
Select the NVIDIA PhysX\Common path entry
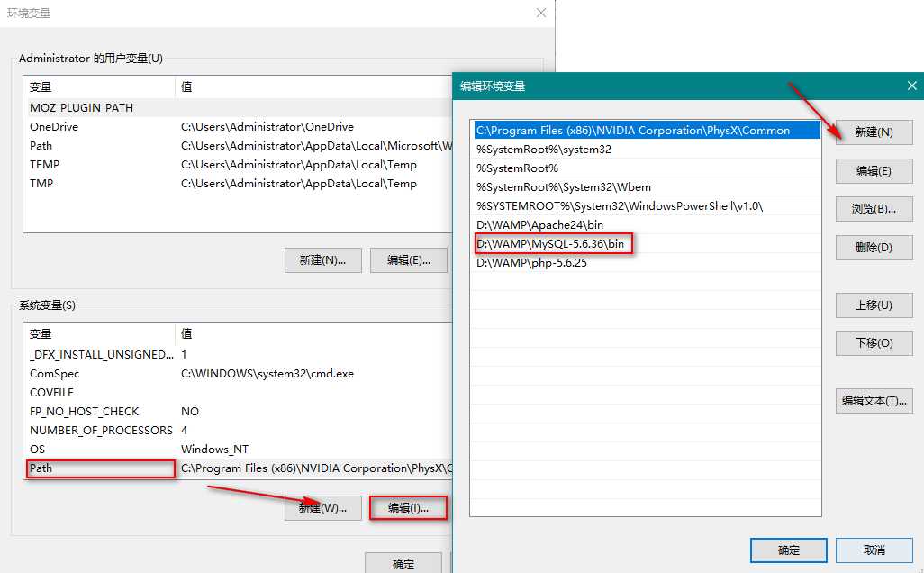coord(647,131)
